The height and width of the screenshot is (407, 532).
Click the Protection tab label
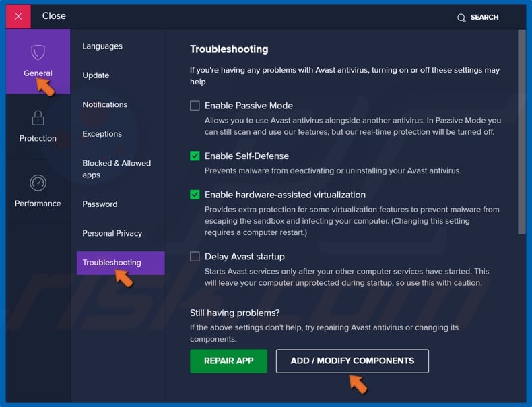pyautogui.click(x=38, y=138)
